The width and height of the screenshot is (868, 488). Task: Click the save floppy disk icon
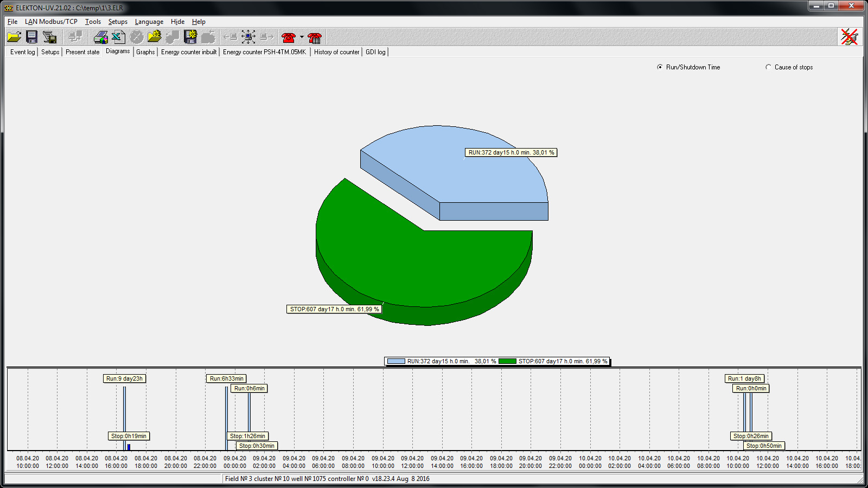tap(32, 37)
